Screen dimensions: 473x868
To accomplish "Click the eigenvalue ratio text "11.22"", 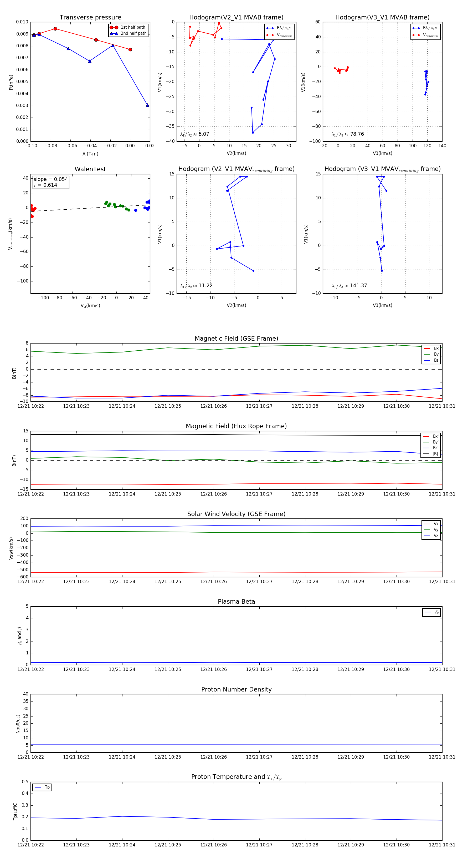I will tap(205, 286).
